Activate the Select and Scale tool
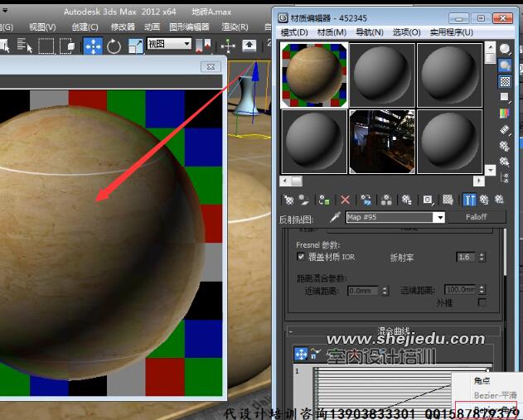 (135, 46)
